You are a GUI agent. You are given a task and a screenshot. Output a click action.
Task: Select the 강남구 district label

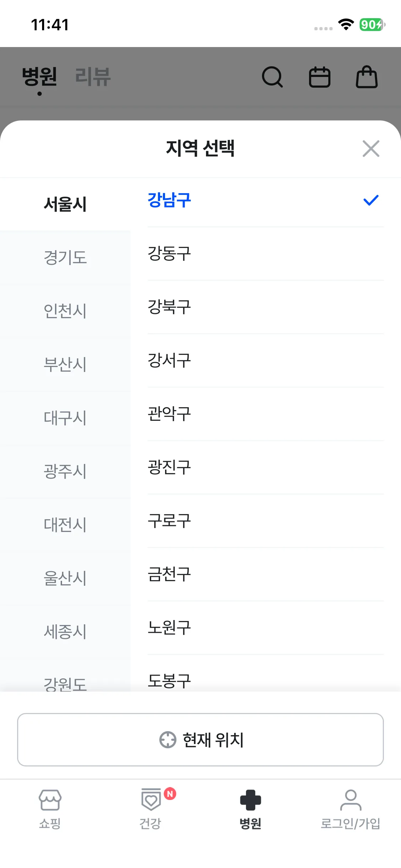(170, 200)
